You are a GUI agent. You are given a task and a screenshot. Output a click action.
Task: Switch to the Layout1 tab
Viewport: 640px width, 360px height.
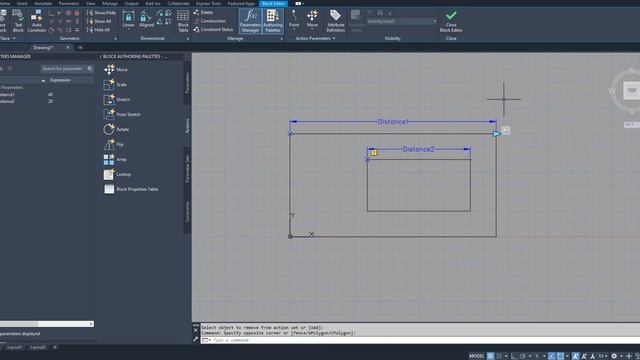[15, 347]
